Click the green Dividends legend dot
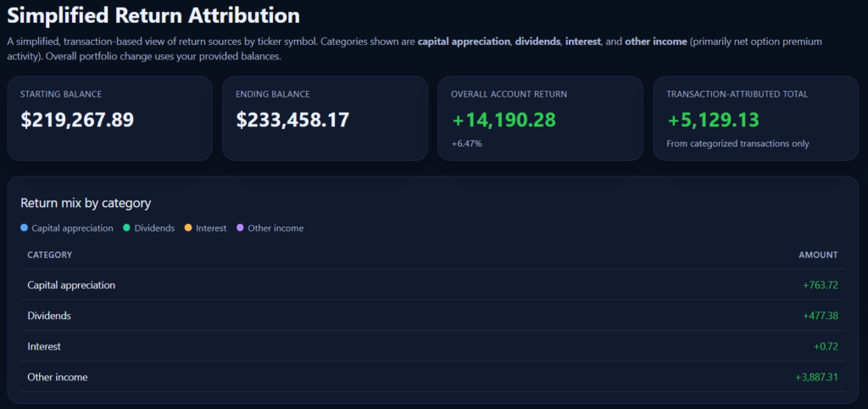 [126, 228]
